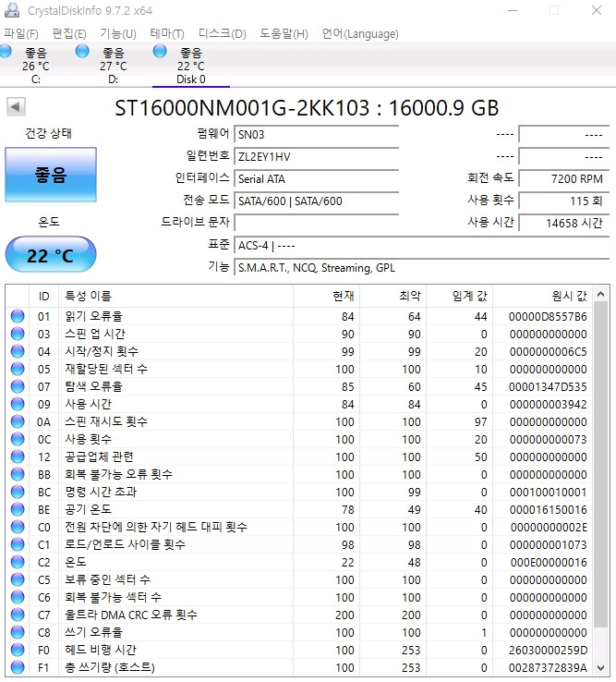The height and width of the screenshot is (682, 616).
Task: Click the empty 드라이브 문자 field
Action: (x=316, y=223)
